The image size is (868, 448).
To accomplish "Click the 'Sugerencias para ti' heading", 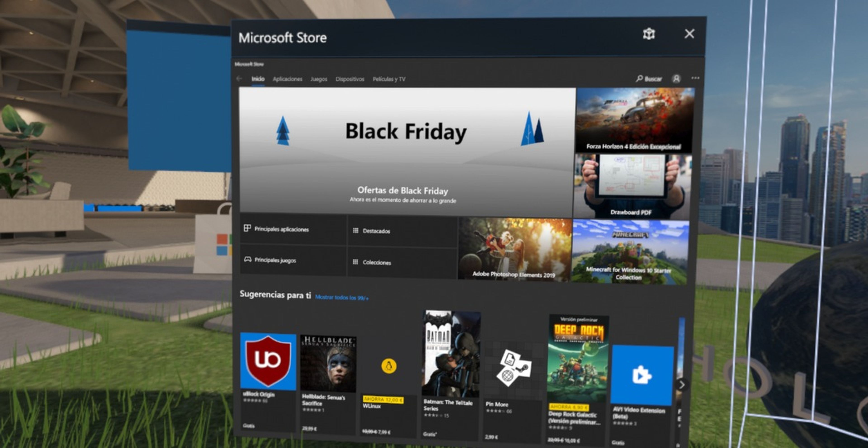I will coord(275,295).
